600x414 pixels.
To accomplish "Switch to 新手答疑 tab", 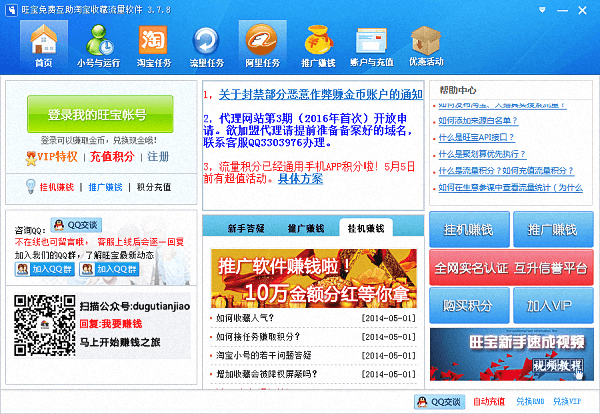I will 246,228.
